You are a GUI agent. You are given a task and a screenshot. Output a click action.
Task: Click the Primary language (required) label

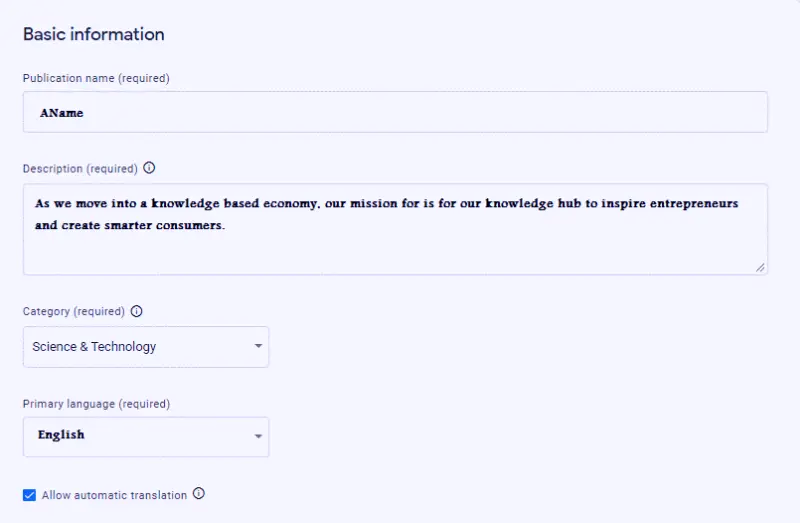point(96,404)
